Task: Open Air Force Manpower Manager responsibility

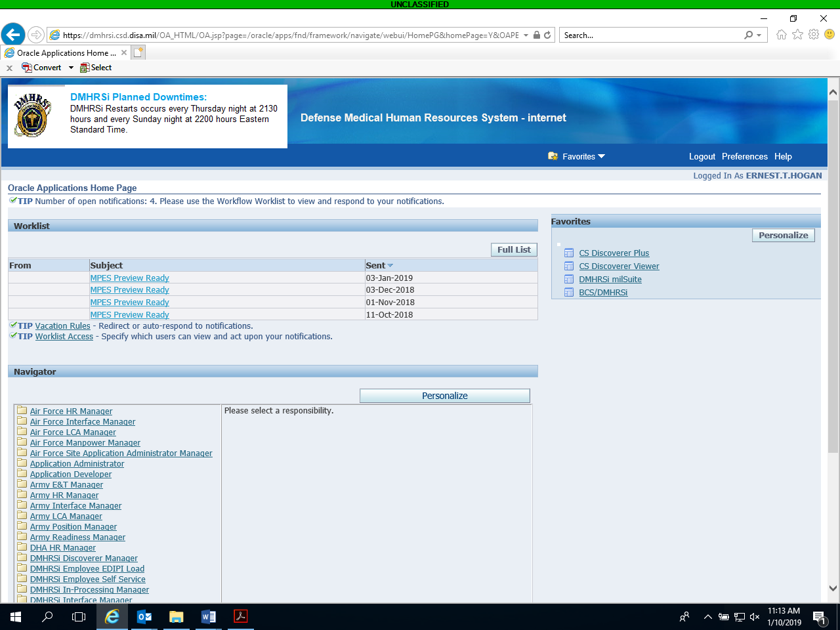Action: click(x=85, y=442)
